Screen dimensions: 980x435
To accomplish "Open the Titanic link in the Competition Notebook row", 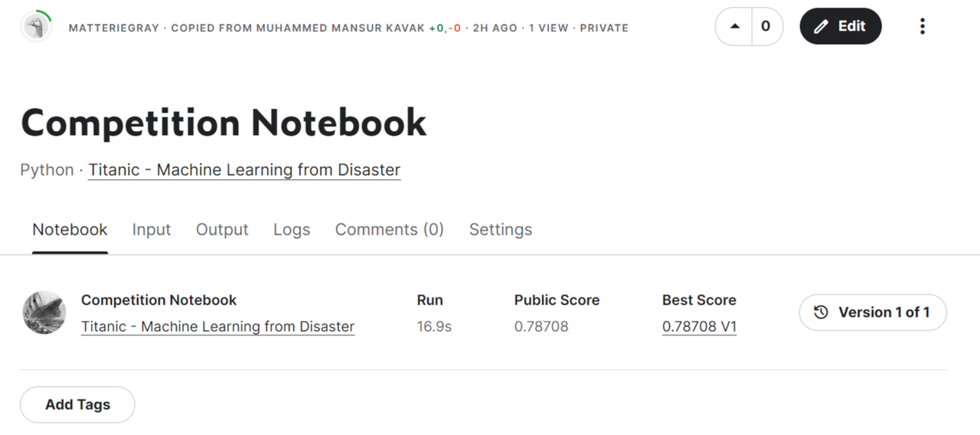I will click(x=218, y=327).
